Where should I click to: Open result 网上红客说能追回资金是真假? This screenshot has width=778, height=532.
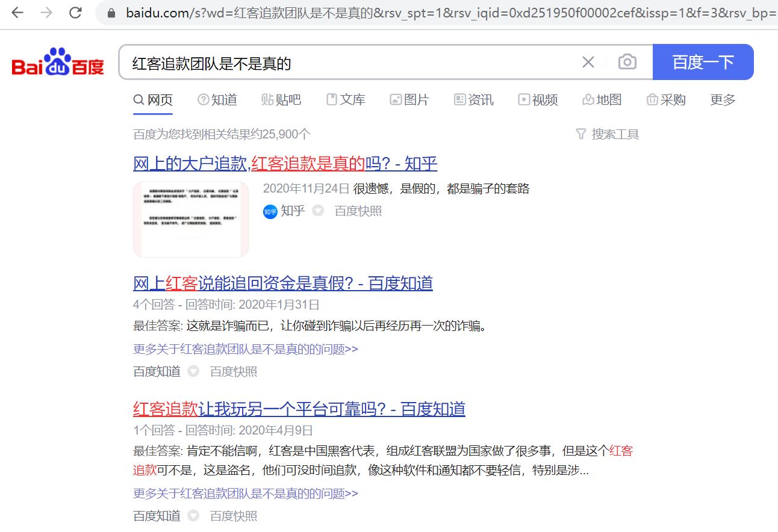point(283,283)
